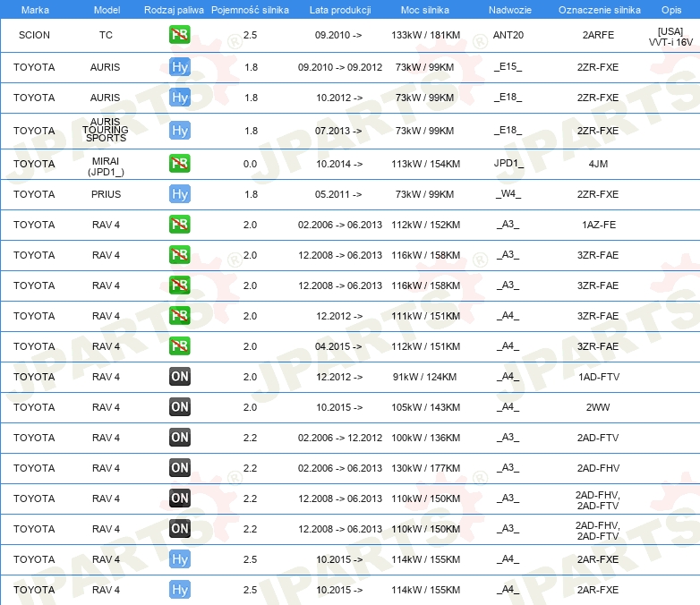Click the PB icon in the 1AZ-FE engine row
This screenshot has height=605, width=700.
coord(179,225)
